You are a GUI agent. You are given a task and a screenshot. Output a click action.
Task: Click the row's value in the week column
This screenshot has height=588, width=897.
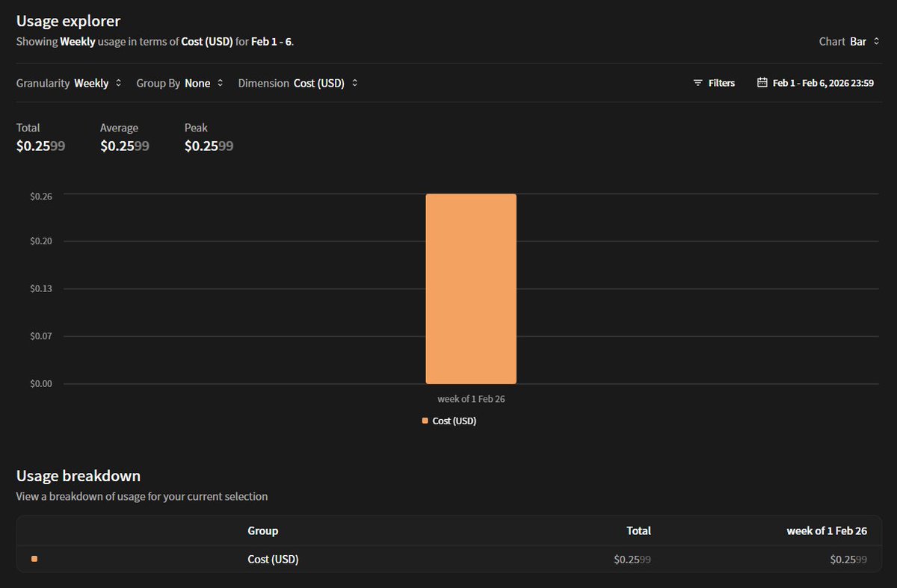tap(848, 559)
